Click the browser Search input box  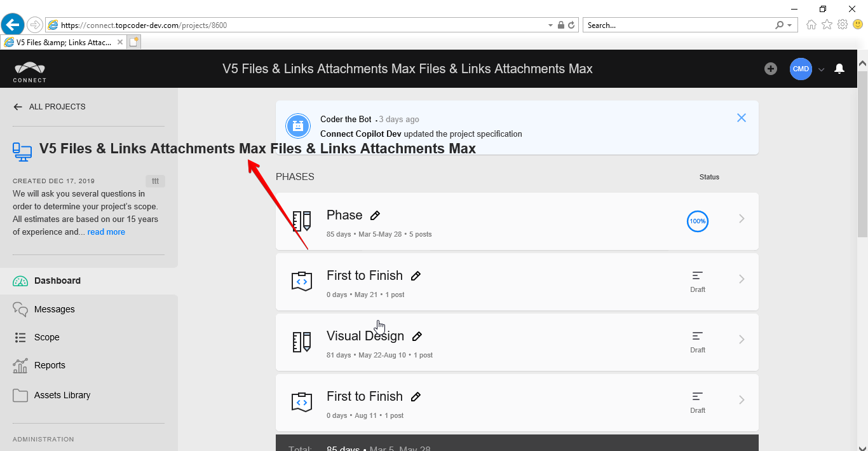[x=677, y=25]
